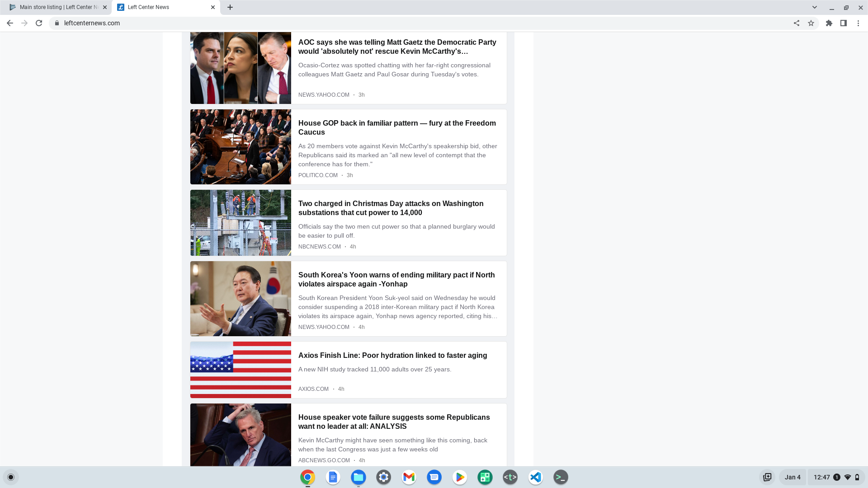This screenshot has width=868, height=488.
Task: Open the screen capture tray icon
Action: point(767,477)
